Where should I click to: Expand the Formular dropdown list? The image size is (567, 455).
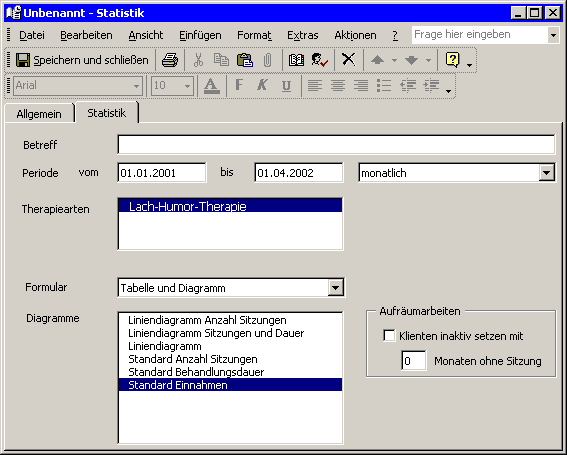coord(336,288)
